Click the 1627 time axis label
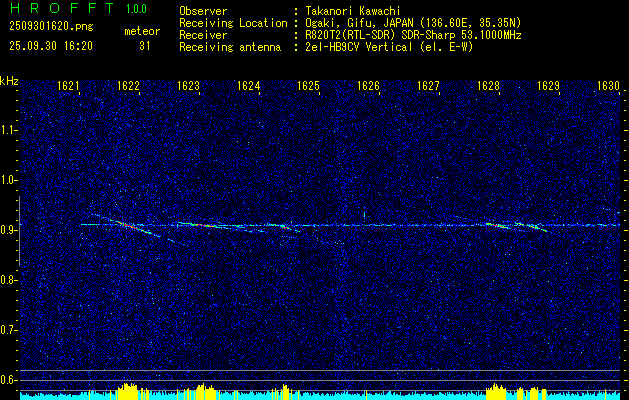The height and width of the screenshot is (400, 629). (428, 85)
